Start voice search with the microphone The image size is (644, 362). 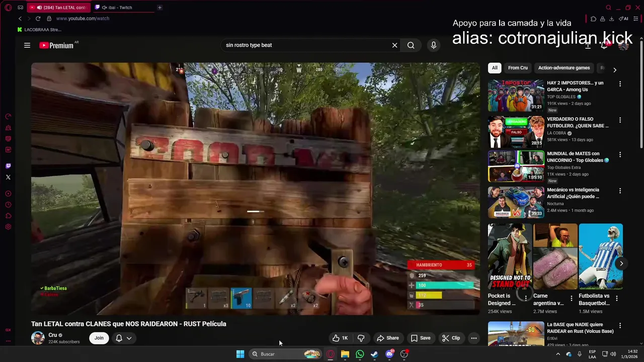tap(434, 45)
